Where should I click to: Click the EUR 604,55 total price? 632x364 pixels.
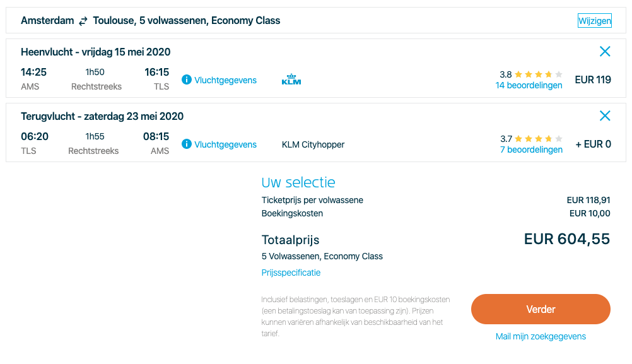coord(567,239)
